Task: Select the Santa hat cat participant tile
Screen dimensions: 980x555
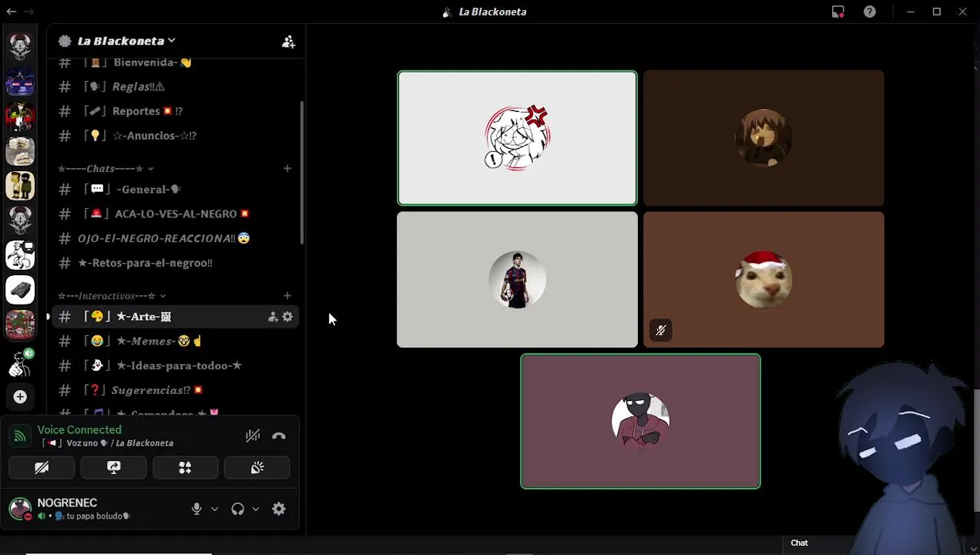Action: click(764, 280)
